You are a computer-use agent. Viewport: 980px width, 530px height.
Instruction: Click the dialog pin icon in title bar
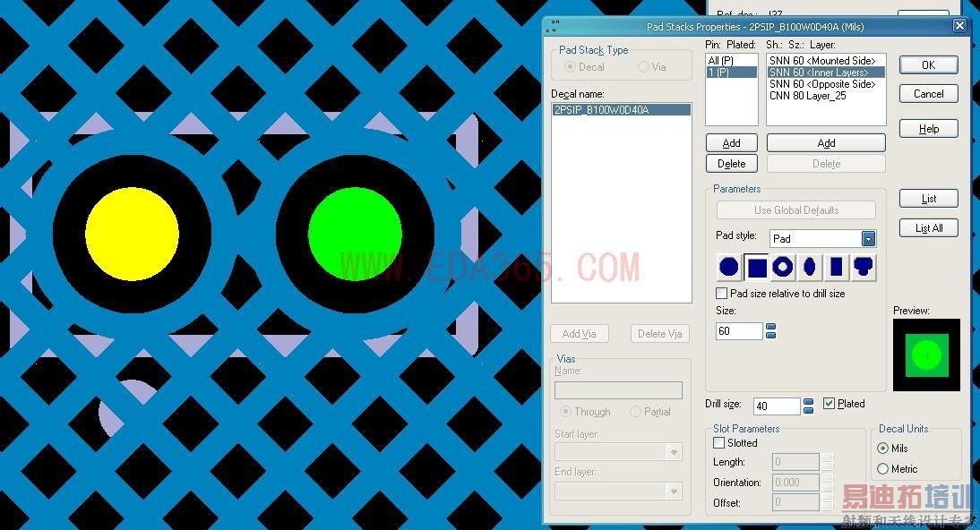pos(553,26)
